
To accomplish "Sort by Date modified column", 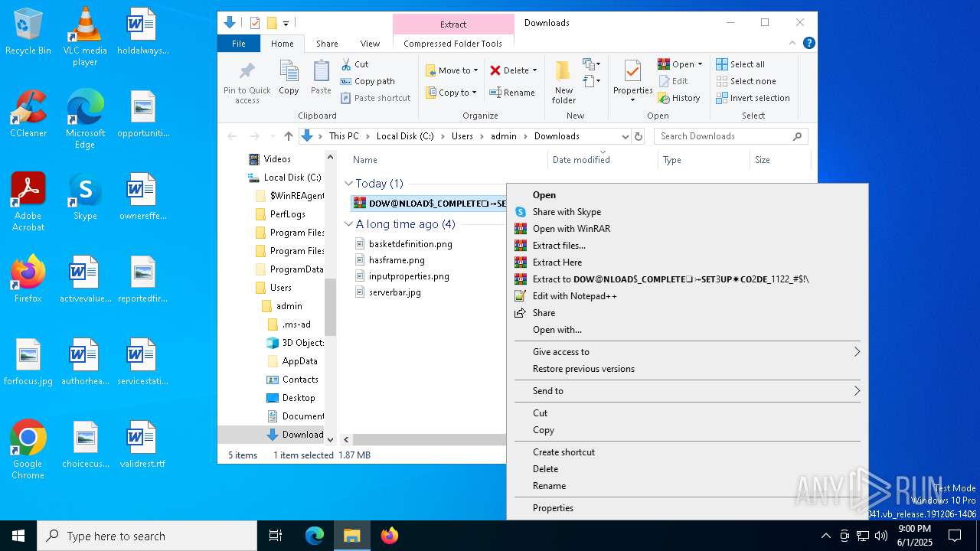I will coord(603,160).
